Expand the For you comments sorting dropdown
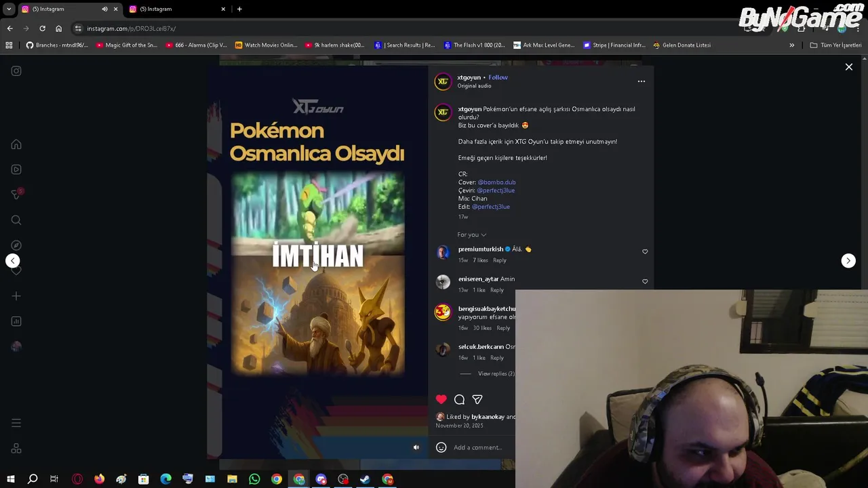 tap(471, 235)
